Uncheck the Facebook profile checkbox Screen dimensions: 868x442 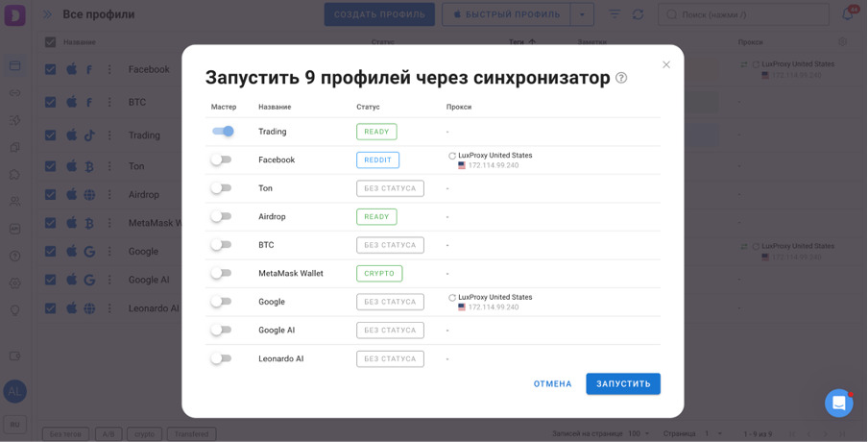point(50,69)
